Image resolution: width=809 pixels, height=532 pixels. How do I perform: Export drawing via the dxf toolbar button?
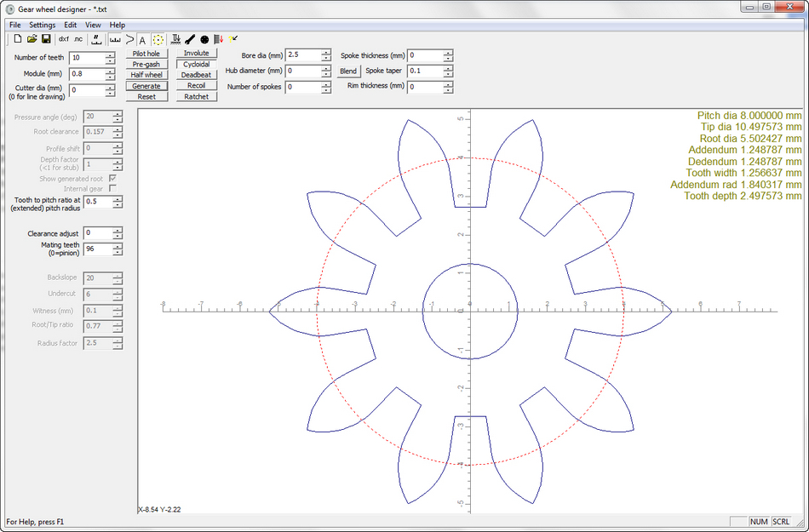point(63,39)
